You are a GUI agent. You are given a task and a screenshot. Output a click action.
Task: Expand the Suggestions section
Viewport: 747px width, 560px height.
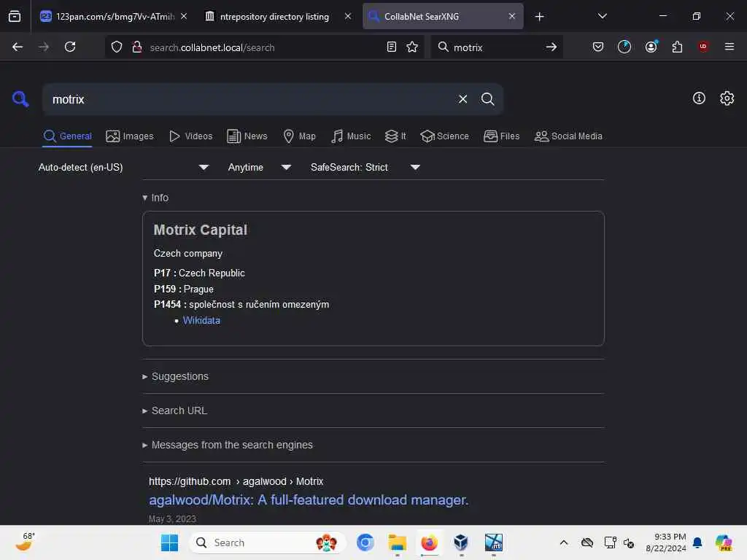click(175, 376)
